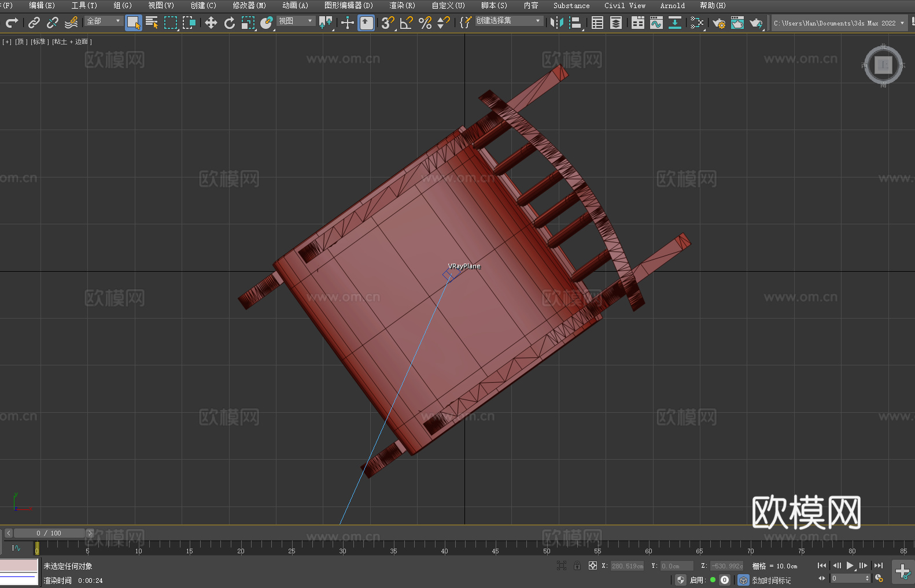Open Arnold menu
The image size is (915, 588).
click(x=673, y=5)
